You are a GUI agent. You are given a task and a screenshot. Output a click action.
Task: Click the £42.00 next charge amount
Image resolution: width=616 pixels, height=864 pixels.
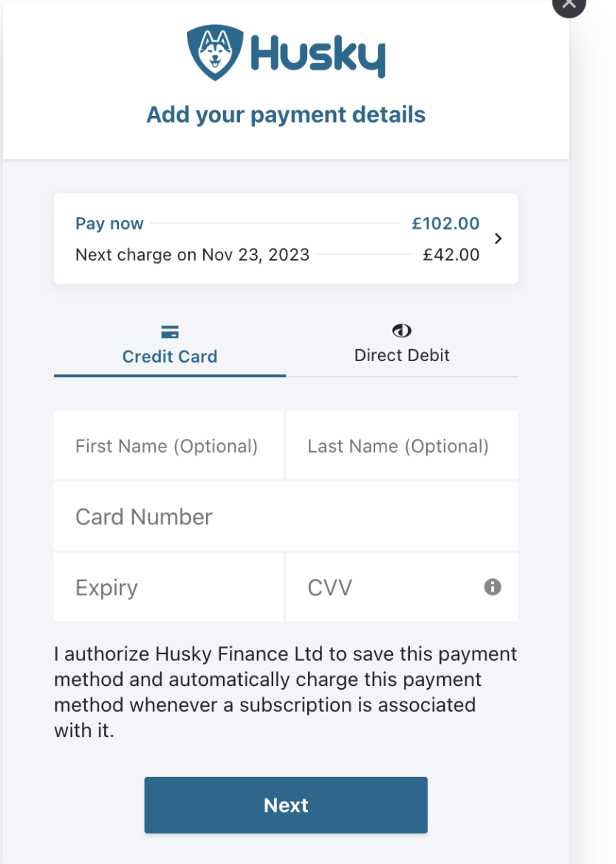point(451,256)
